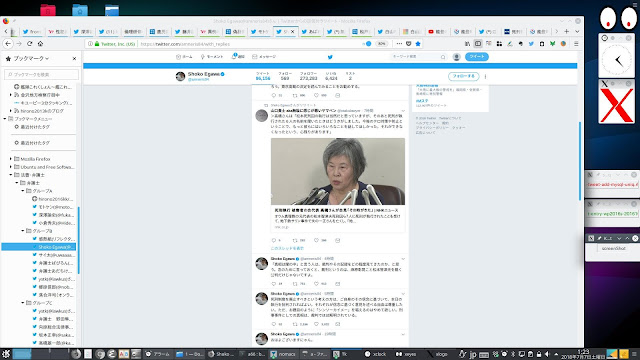The height and width of the screenshot is (360, 640).
Task: Expand the Ubuntu and Free Software folder
Action: (11, 167)
